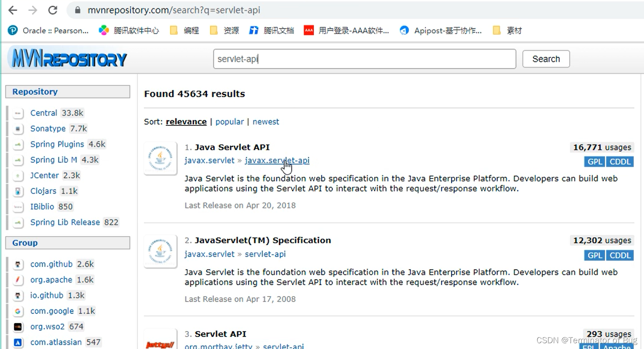Image resolution: width=644 pixels, height=349 pixels.
Task: Click the org.wso2 group icon
Action: click(18, 327)
